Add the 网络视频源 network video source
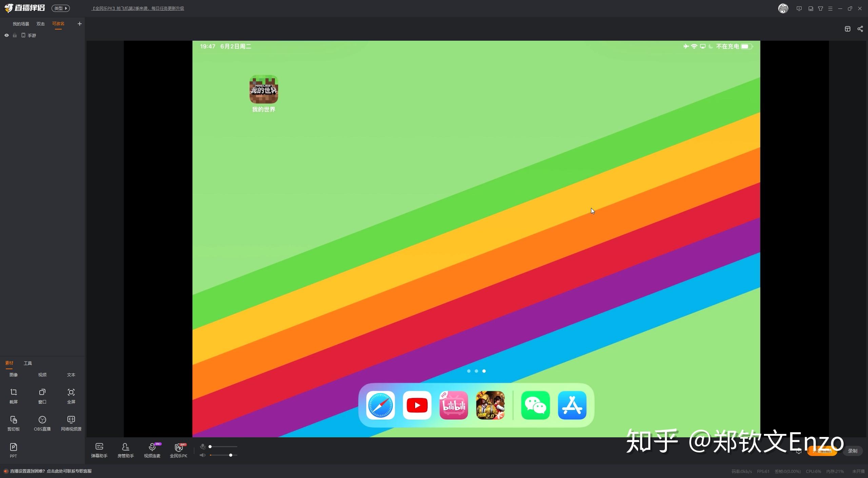 pyautogui.click(x=71, y=423)
